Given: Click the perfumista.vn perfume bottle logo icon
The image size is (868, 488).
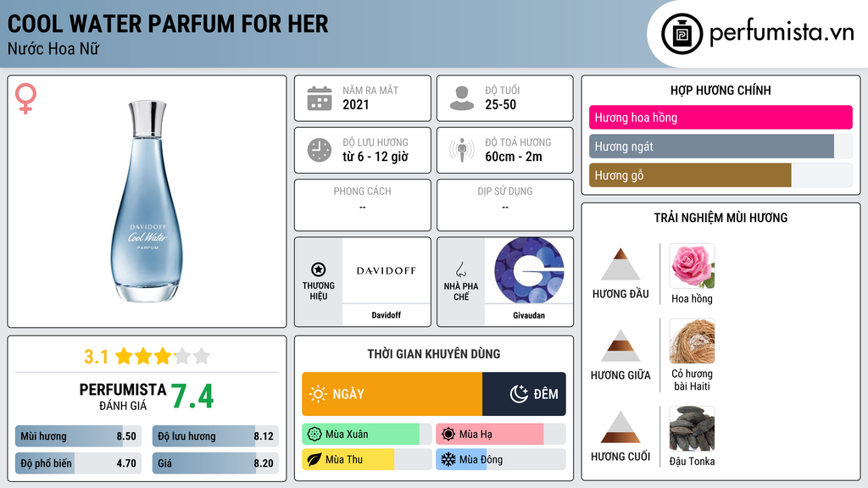Looking at the screenshot, I should [x=682, y=34].
